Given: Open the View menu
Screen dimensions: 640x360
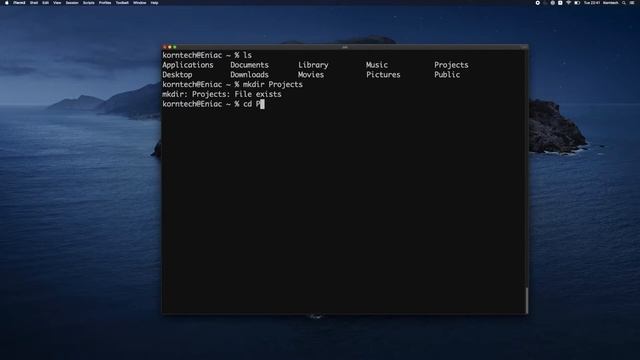Looking at the screenshot, I should tap(57, 3).
